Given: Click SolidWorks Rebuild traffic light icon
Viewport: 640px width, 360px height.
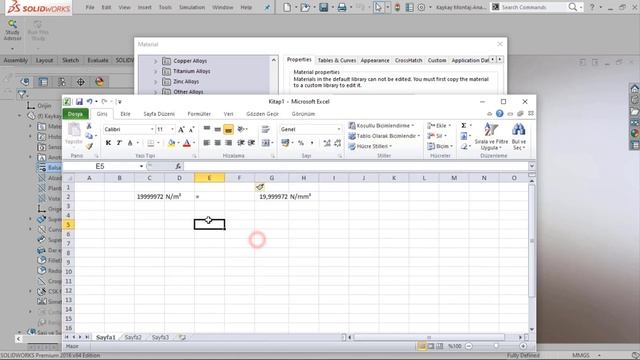Looking at the screenshot, I should 397,7.
